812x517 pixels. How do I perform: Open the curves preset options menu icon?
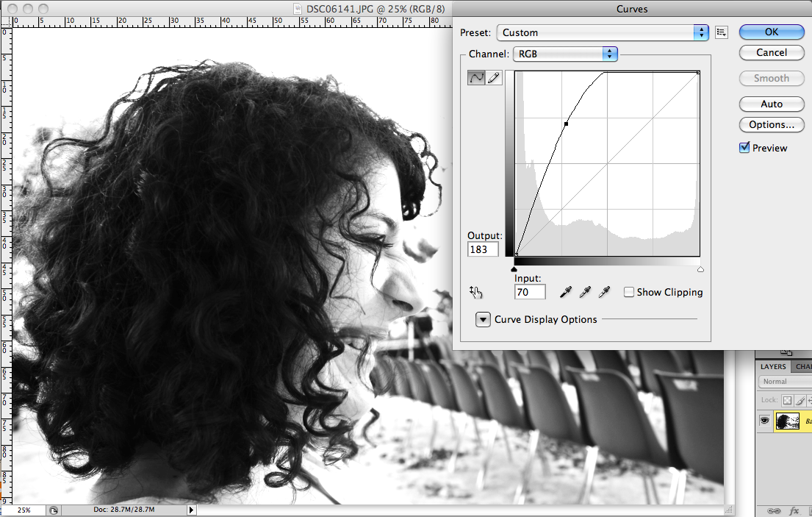coord(721,32)
